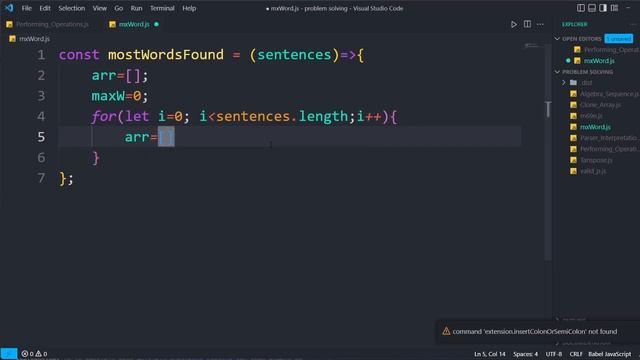Click the unsaved dot on mxWord.js tab
The height and width of the screenshot is (360, 640).
click(156, 24)
